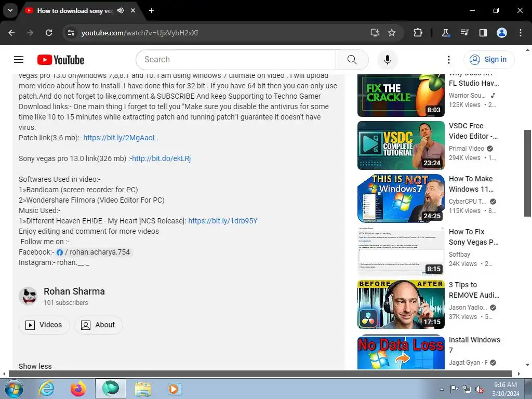
Task: Open Facebook rohan.acharya.754 link
Action: [94, 252]
